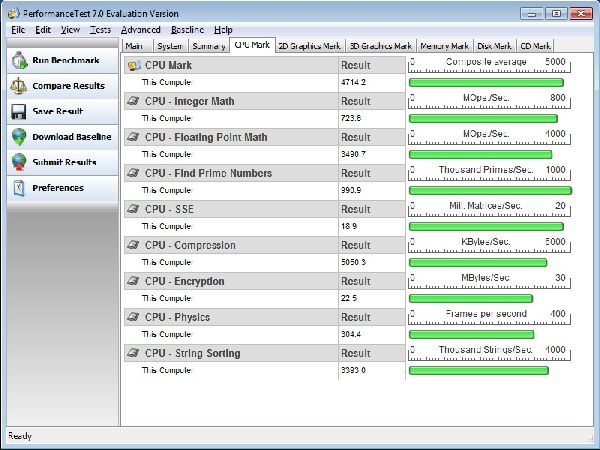Open the File menu
600x450 pixels.
18,30
